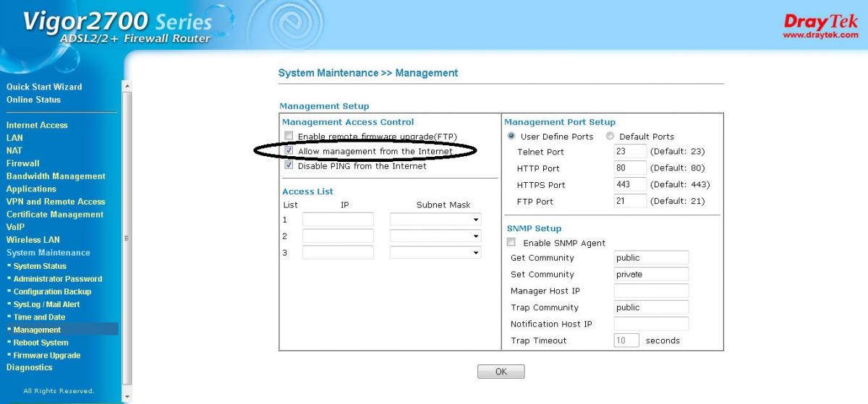The width and height of the screenshot is (868, 404).
Task: Click the FTP Port field
Action: tap(630, 201)
